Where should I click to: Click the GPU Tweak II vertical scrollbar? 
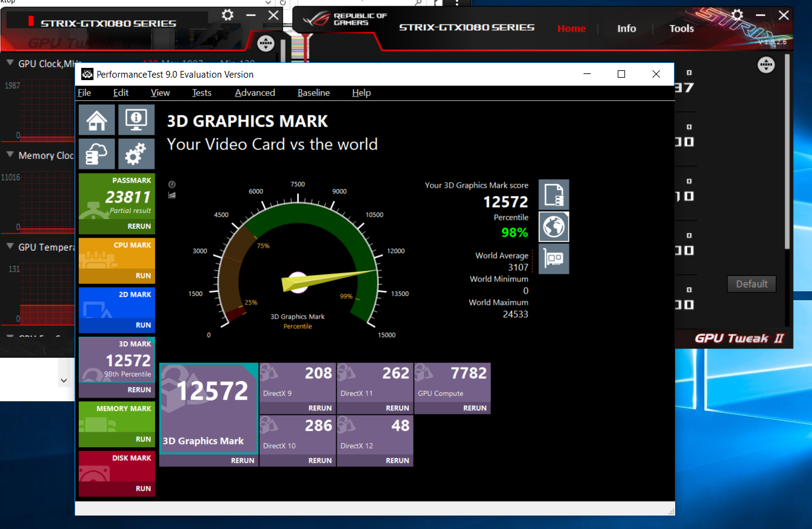[x=787, y=153]
